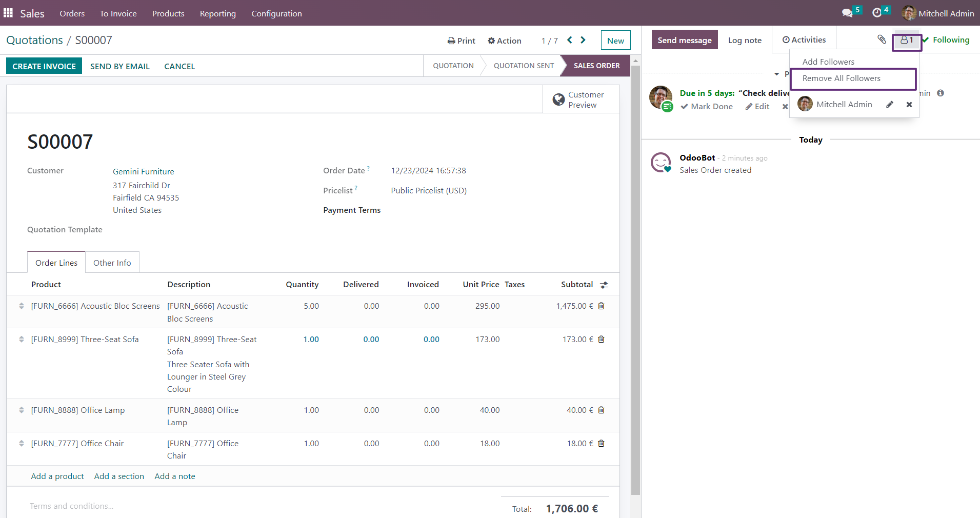Viewport: 980px width, 518px height.
Task: Click Three-Seat Sofa quantity 1.00
Action: (311, 339)
